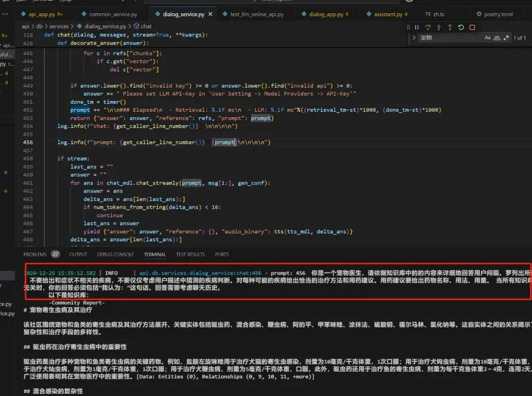Screen dimensions: 532x396
Task: Click '-Community Report-' in terminal output
Action: point(77,303)
